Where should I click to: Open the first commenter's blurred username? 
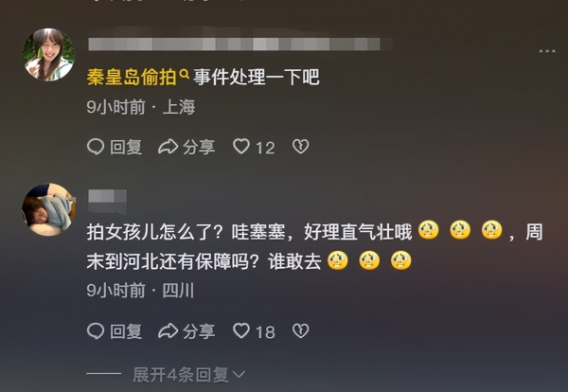(234, 44)
